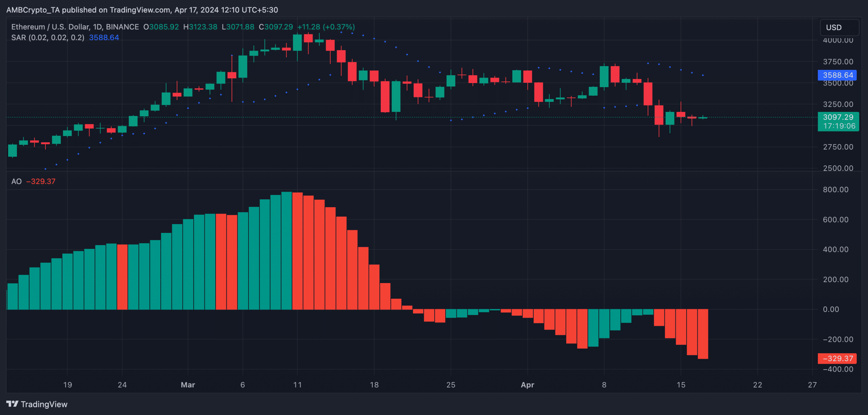Viewport: 868px width, 415px height.
Task: Click the 3750.00 price axis label
Action: click(x=838, y=62)
